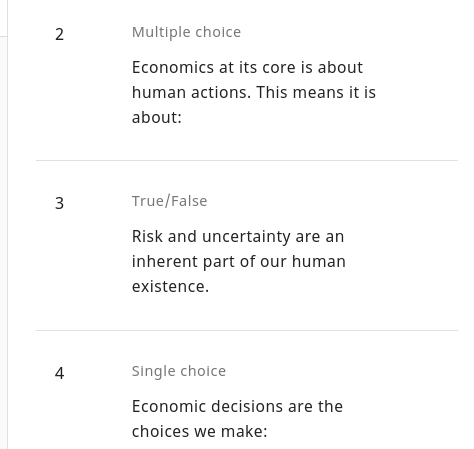This screenshot has width=474, height=449.
Task: Click the "Multiple choice" type label
Action: click(x=186, y=32)
